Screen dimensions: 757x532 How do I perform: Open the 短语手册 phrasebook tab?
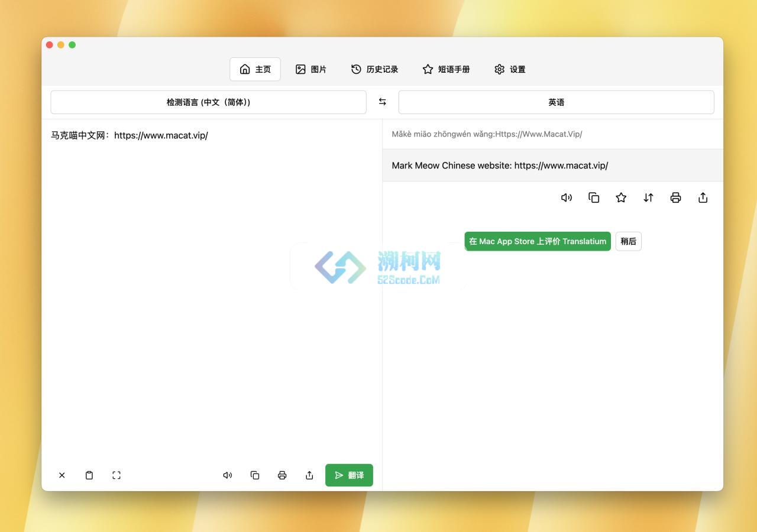tap(446, 69)
